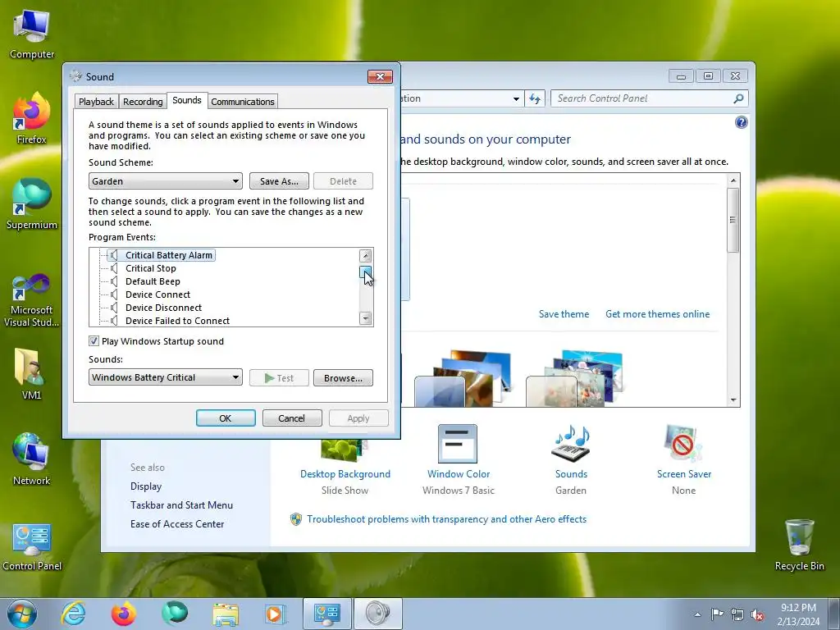Click the Save theme link
The height and width of the screenshot is (630, 840).
coord(564,314)
